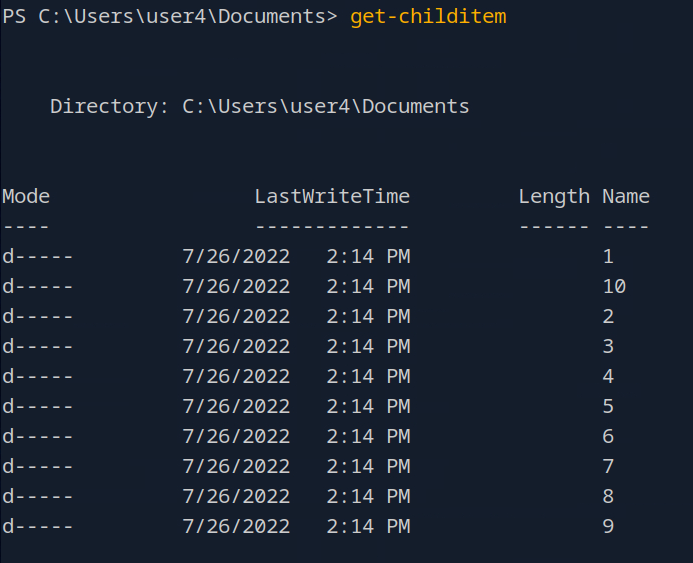
Task: Click the PS prompt path at top
Action: 170,17
